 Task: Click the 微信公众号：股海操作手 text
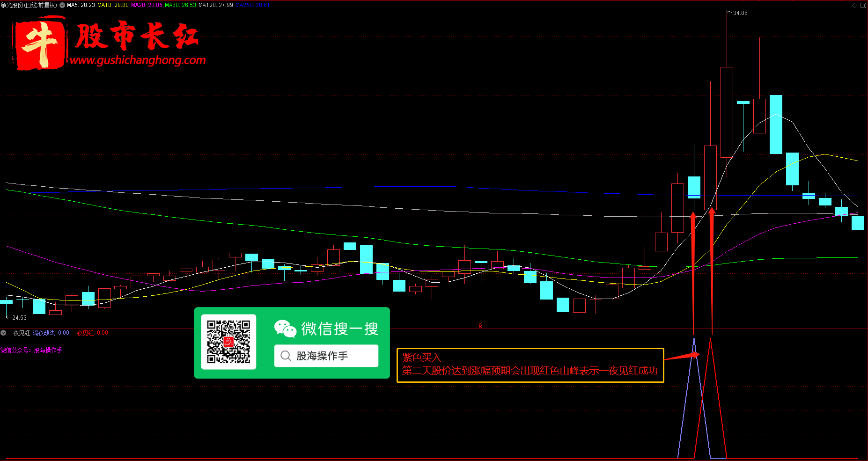point(31,350)
